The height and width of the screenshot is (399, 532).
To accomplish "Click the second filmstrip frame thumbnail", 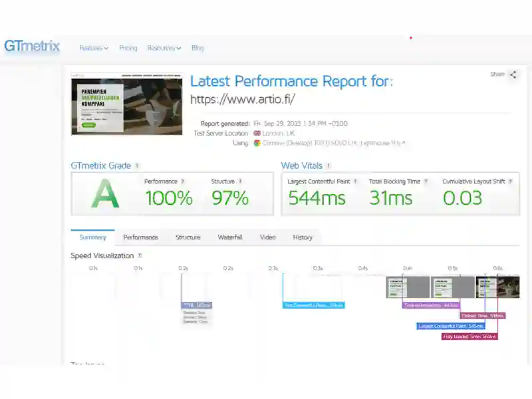I will 453,287.
